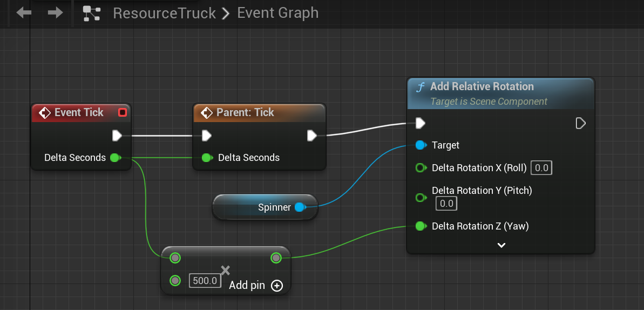Click the multiply symbol on the math node
This screenshot has height=310, width=644.
226,270
